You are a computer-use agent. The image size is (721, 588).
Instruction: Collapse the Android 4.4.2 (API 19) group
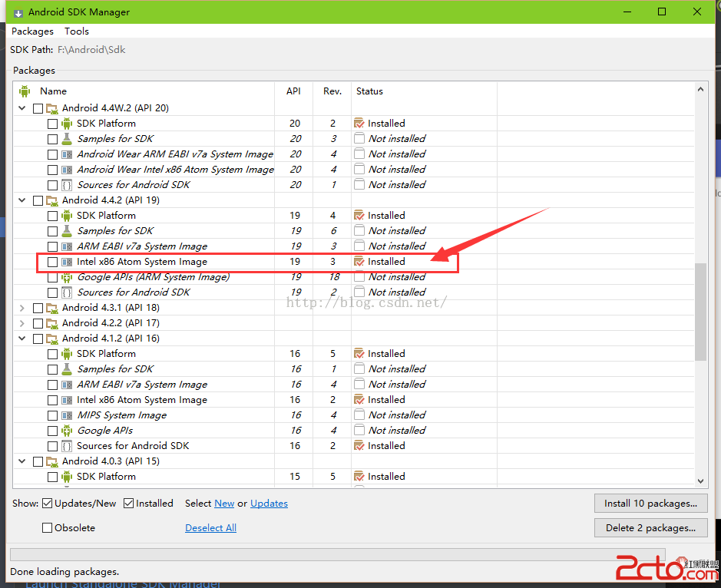[21, 200]
